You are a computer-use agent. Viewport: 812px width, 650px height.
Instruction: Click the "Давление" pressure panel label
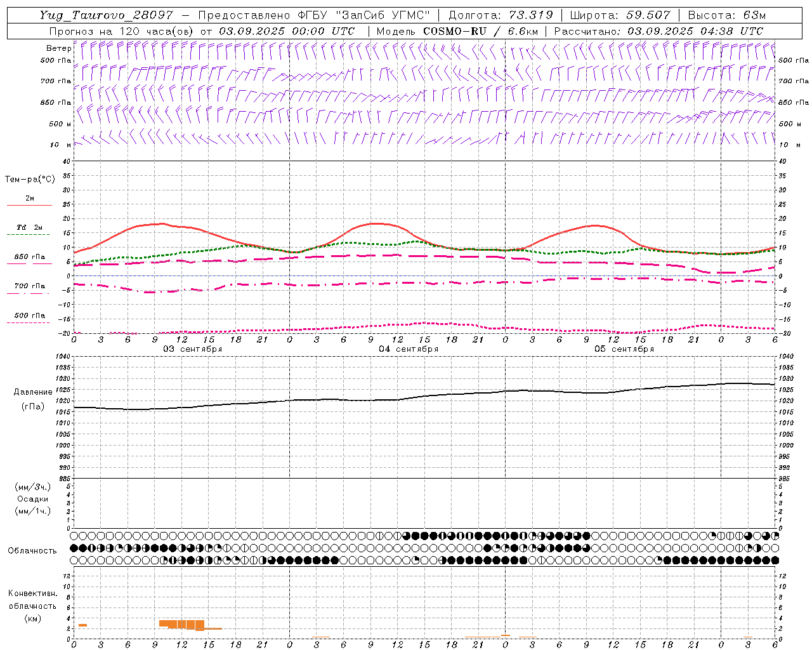[x=33, y=392]
